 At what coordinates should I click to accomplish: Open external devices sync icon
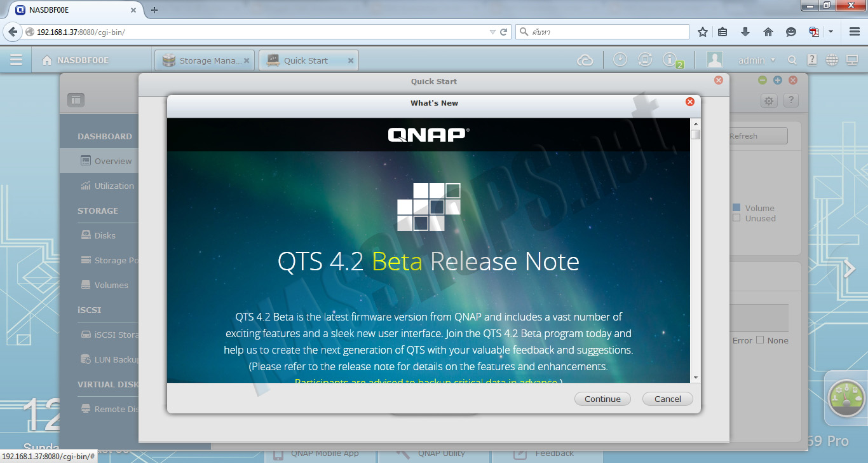click(644, 59)
